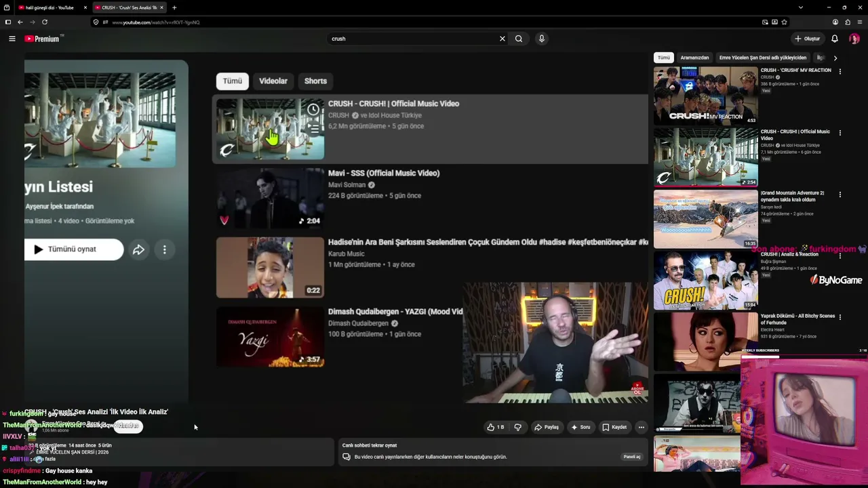868x488 pixels.
Task: Like the video with thumbs up
Action: [x=495, y=427]
